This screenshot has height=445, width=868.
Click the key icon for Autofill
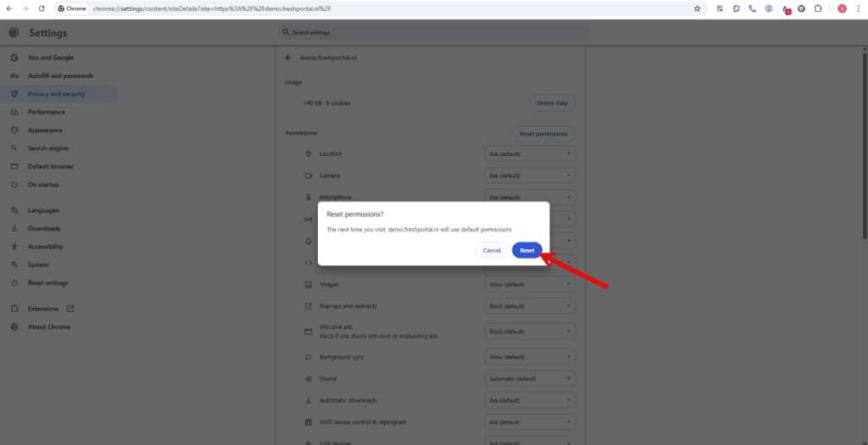click(14, 75)
